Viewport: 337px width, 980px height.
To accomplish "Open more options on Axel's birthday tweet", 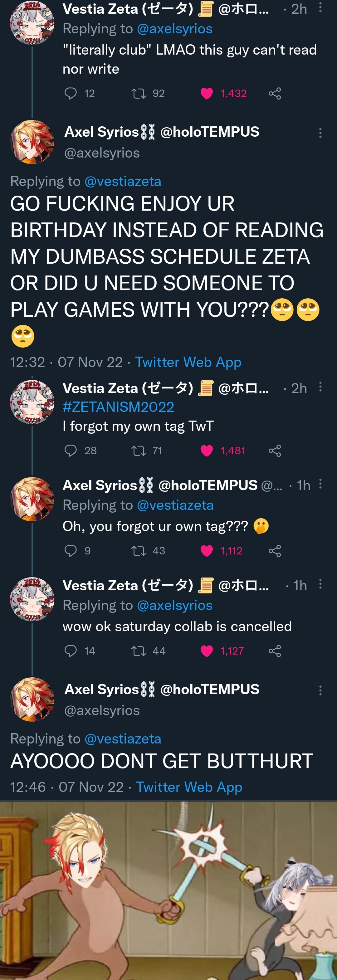I will point(320,133).
